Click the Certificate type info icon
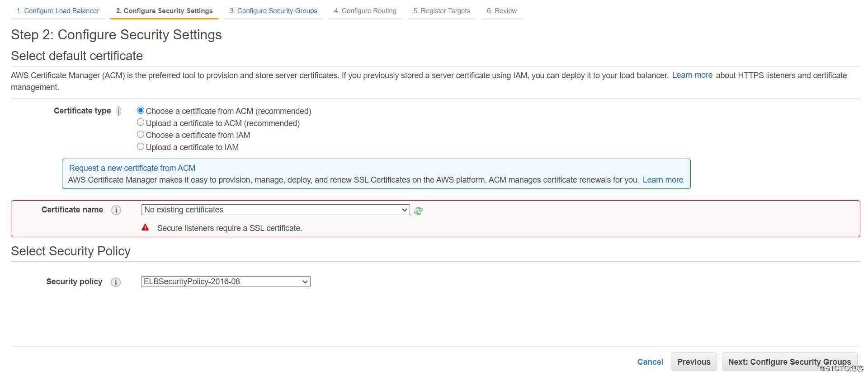The image size is (868, 376). click(118, 111)
